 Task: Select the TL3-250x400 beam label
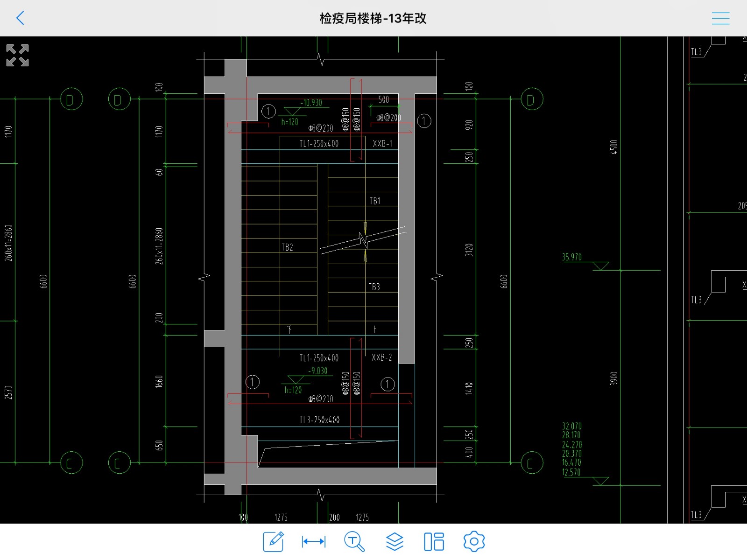[319, 420]
